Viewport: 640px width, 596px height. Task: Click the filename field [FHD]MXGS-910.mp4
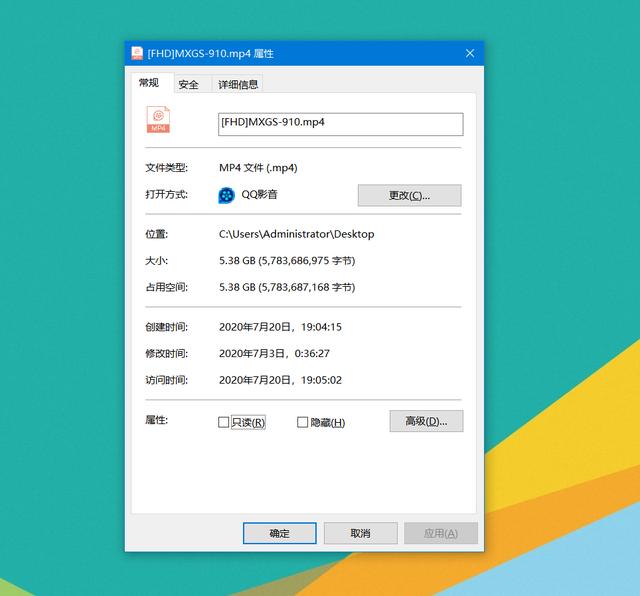(341, 124)
